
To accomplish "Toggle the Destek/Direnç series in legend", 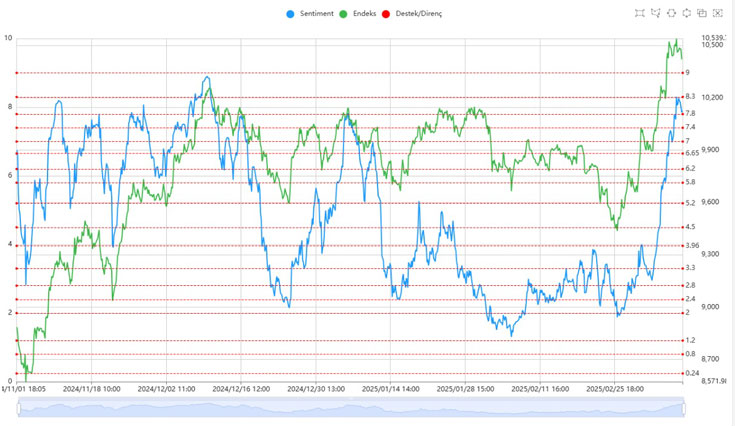I will click(412, 14).
